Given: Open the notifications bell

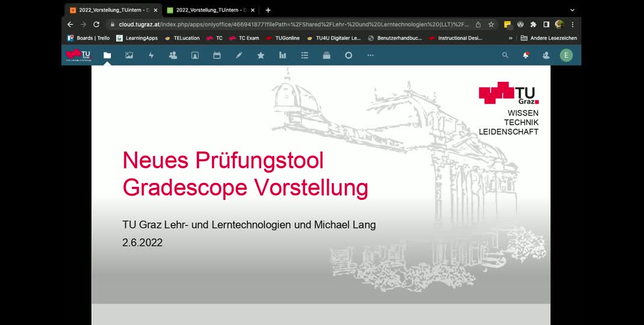Looking at the screenshot, I should pyautogui.click(x=525, y=55).
